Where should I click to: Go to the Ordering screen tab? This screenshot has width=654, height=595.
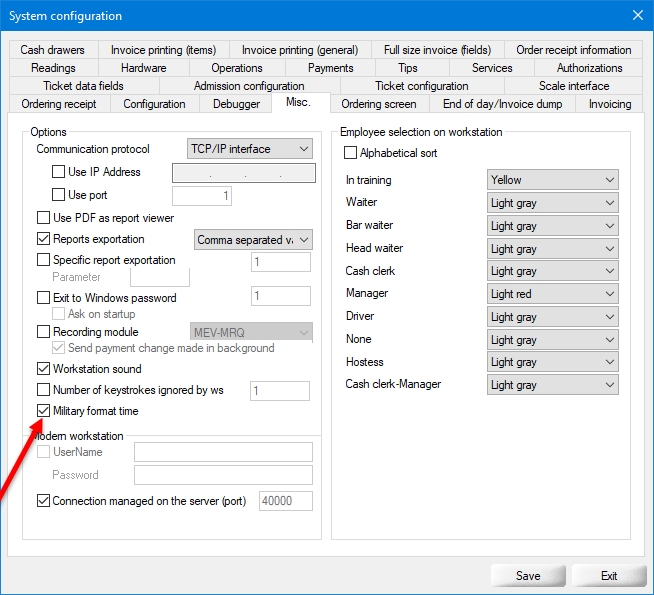[379, 104]
